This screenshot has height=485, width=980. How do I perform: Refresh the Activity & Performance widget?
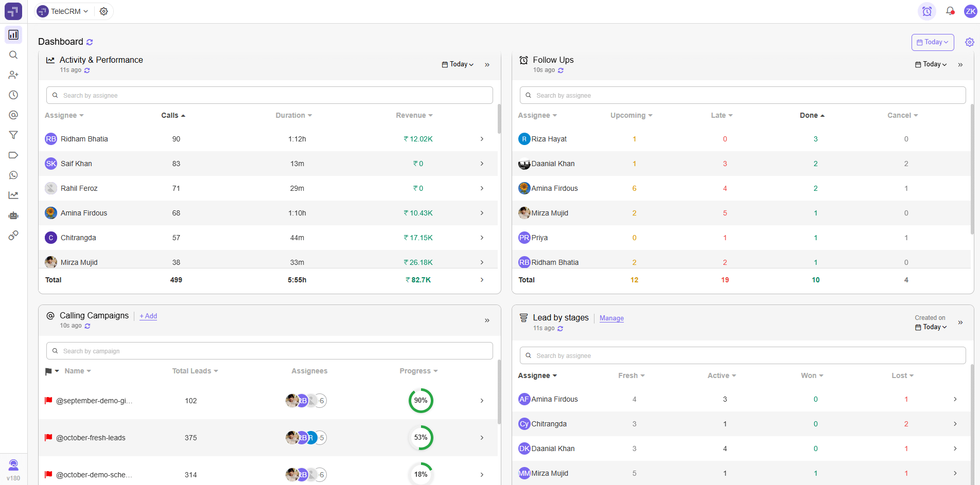(x=86, y=70)
